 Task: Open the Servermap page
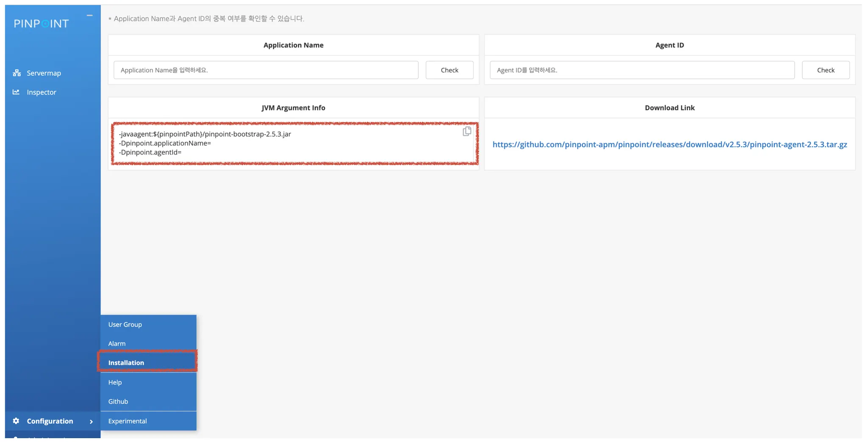click(x=44, y=73)
